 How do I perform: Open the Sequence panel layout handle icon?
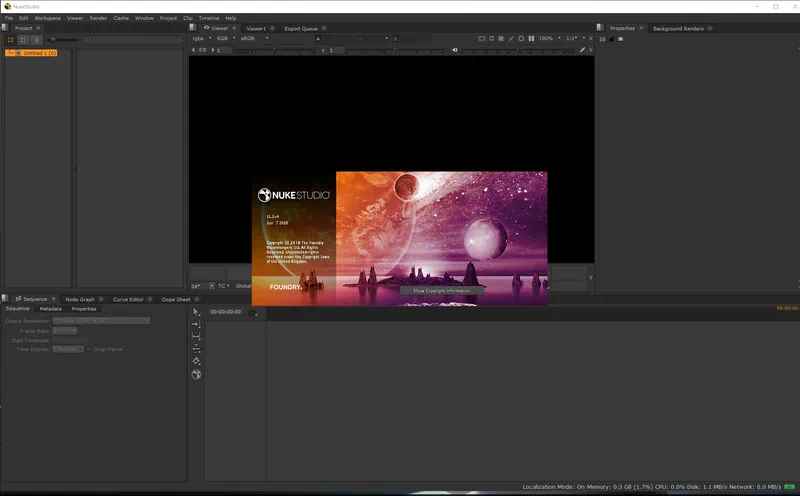[x=5, y=299]
